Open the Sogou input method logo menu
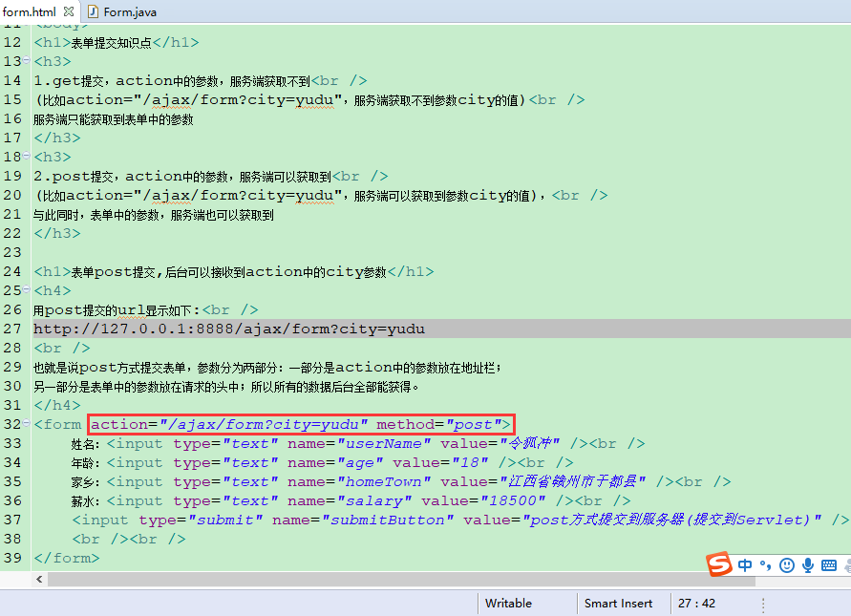 pos(719,564)
